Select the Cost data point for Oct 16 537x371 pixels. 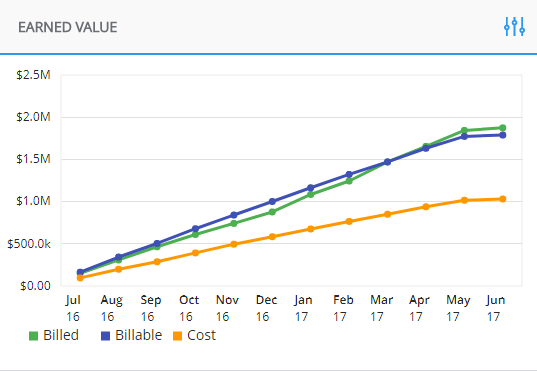(x=195, y=253)
